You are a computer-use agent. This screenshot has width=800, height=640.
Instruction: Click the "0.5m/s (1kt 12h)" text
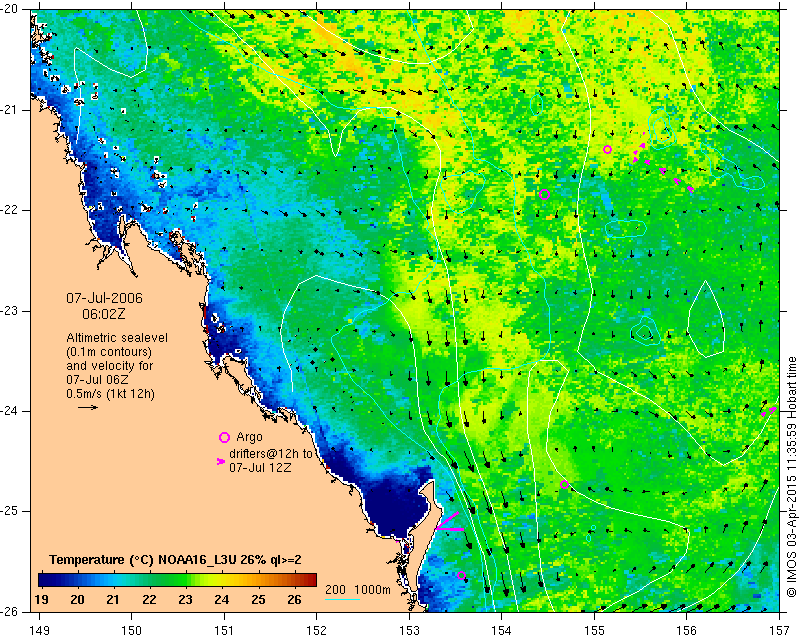click(x=111, y=394)
